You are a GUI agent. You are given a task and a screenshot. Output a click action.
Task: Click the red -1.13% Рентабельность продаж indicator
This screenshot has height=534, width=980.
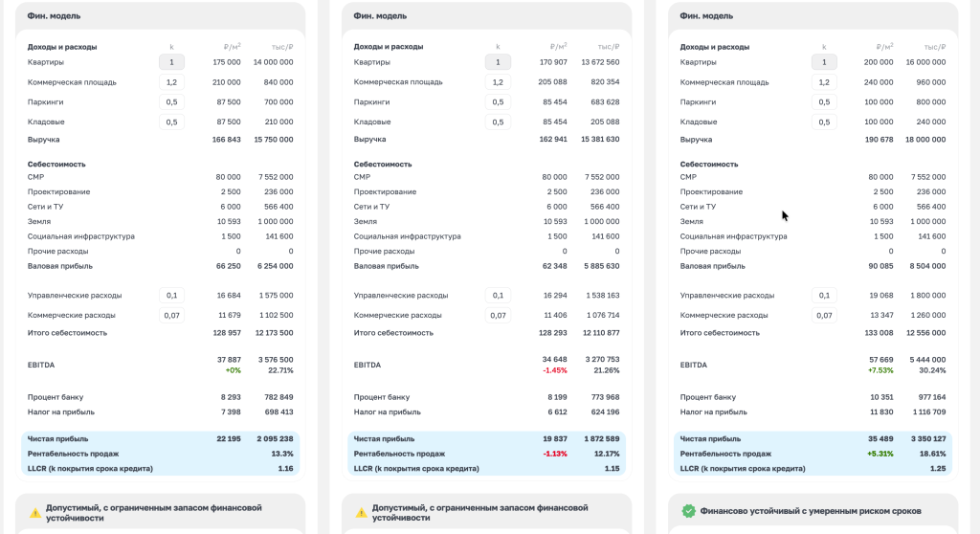[x=554, y=454]
